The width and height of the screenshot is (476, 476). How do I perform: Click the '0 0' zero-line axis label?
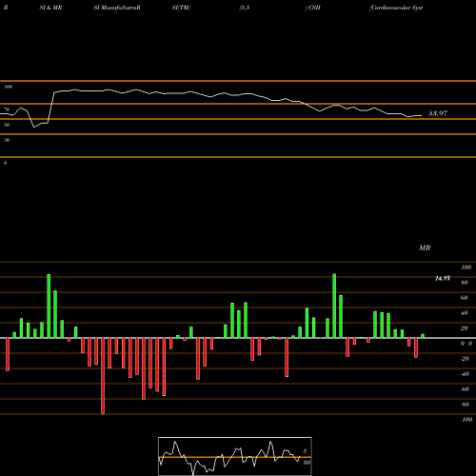coord(466,344)
